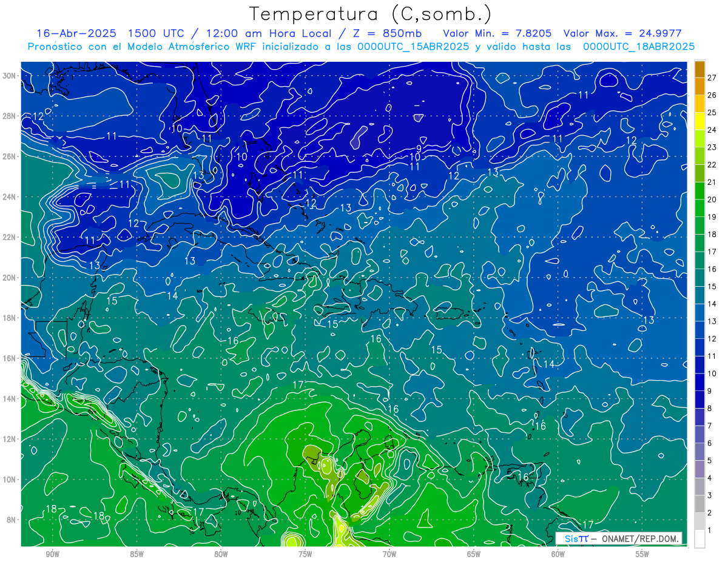This screenshot has width=728, height=562.
Task: Select the 25 label on the color scale
Action: coord(712,112)
